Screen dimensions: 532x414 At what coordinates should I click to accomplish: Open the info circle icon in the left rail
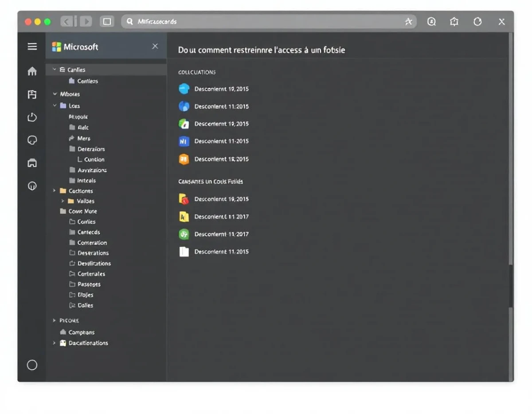[32, 186]
